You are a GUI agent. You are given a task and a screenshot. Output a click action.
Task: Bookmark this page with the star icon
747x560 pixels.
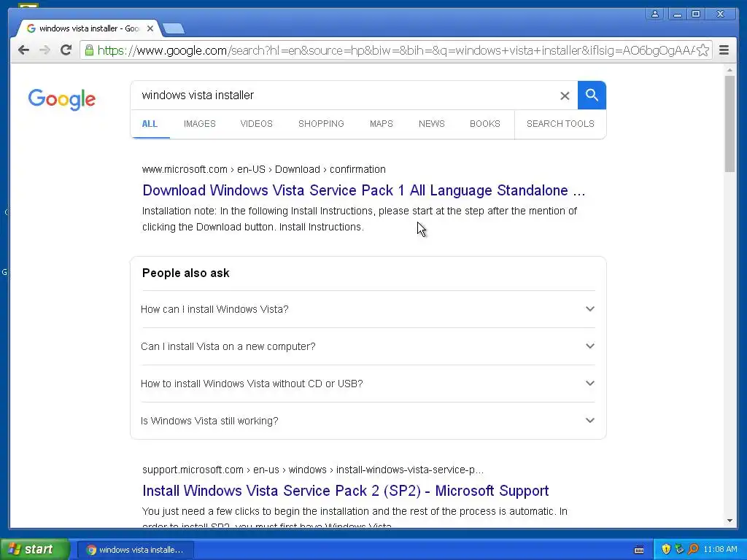point(703,50)
